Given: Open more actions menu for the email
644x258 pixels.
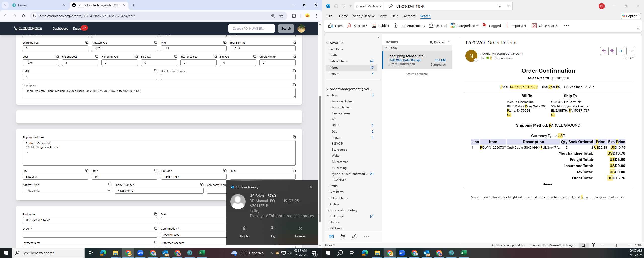Looking at the screenshot, I should pos(630,51).
